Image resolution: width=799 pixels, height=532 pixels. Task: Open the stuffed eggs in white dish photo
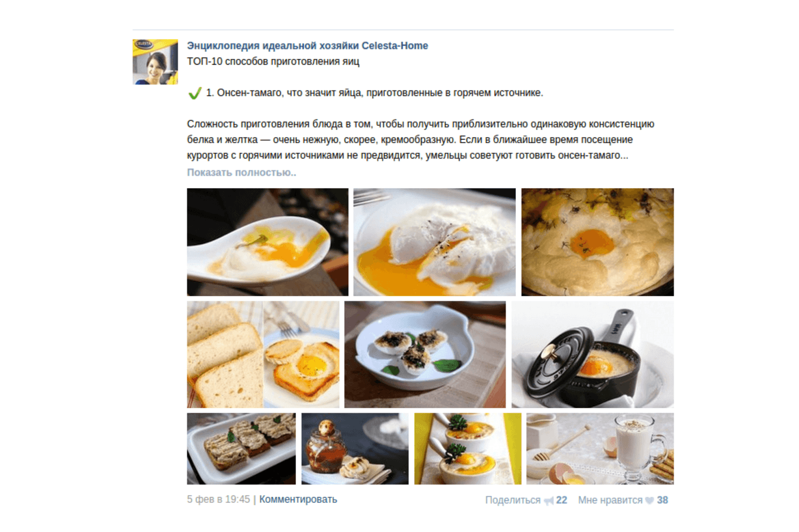(x=425, y=354)
